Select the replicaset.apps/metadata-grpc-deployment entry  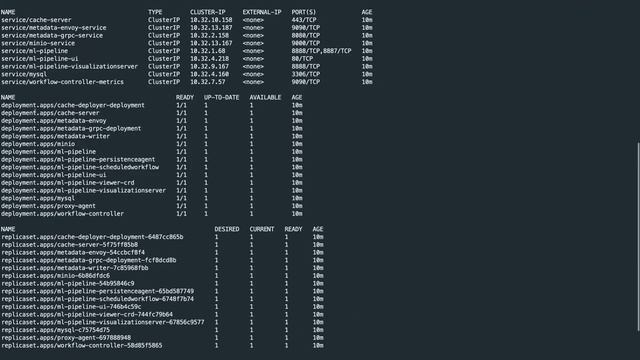(89, 260)
